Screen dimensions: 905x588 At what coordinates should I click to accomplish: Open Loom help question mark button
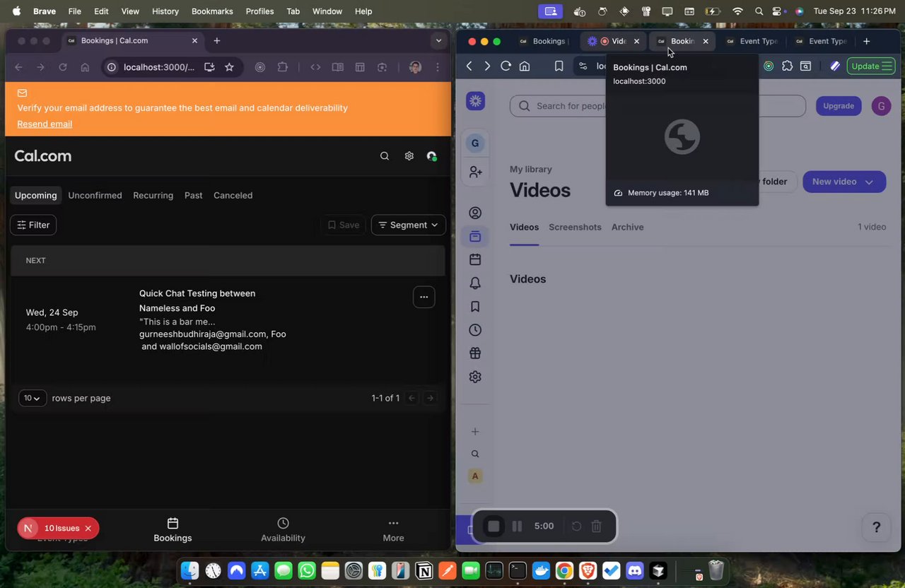876,527
